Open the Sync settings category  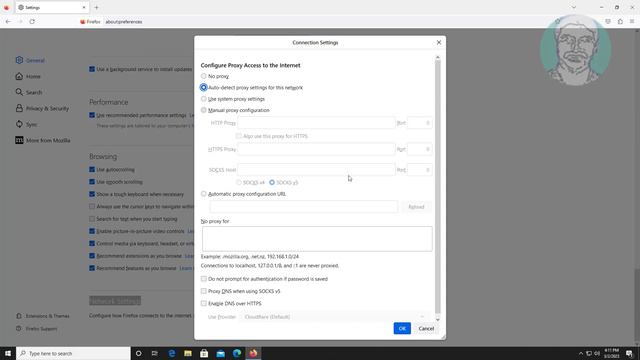27,124
